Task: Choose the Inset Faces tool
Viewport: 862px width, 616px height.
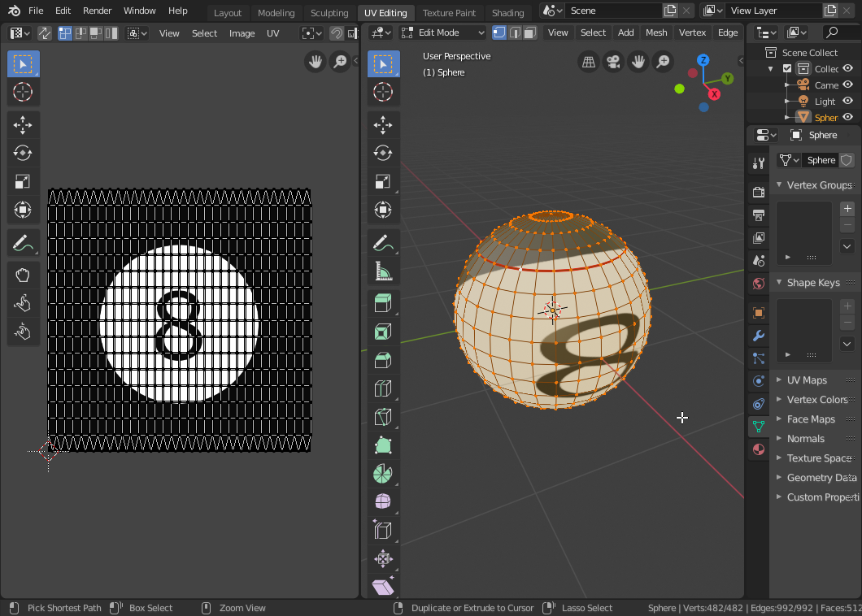Action: click(383, 332)
